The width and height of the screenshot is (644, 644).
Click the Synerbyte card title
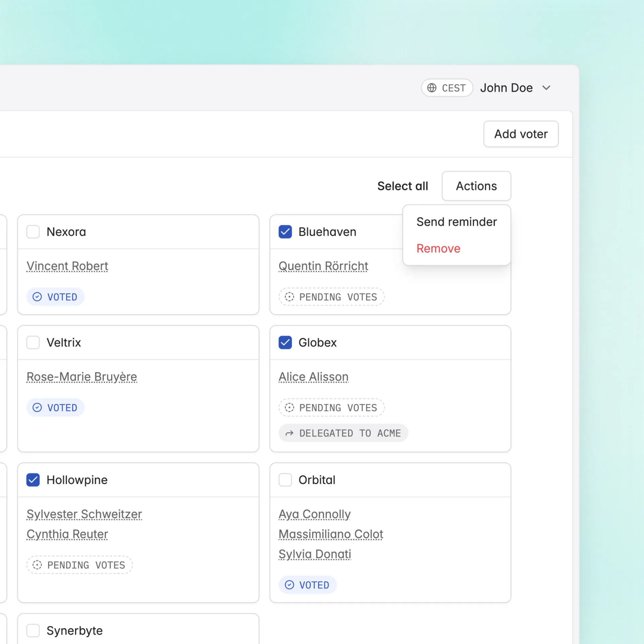pos(74,631)
